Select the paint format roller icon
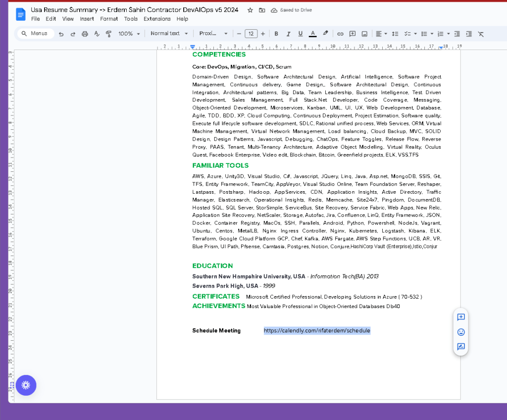507x420 pixels. click(108, 34)
